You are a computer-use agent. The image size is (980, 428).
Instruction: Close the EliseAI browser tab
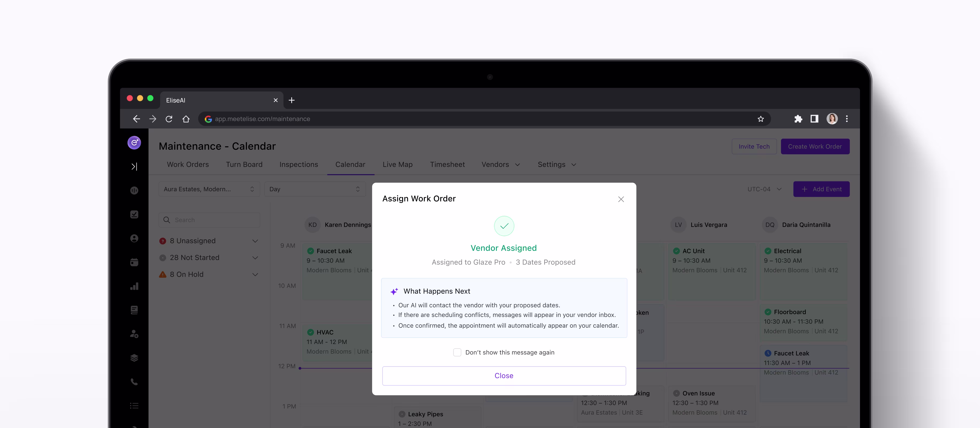click(x=275, y=100)
